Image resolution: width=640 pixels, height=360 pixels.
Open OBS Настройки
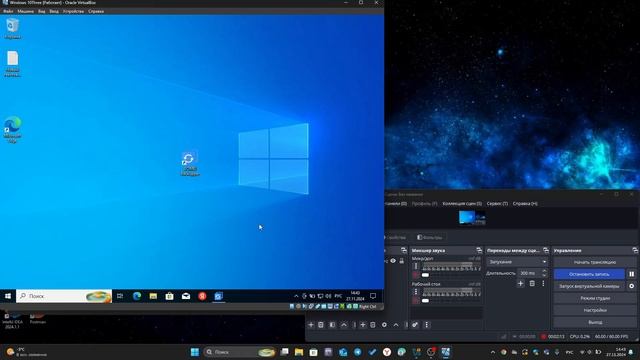pos(595,310)
